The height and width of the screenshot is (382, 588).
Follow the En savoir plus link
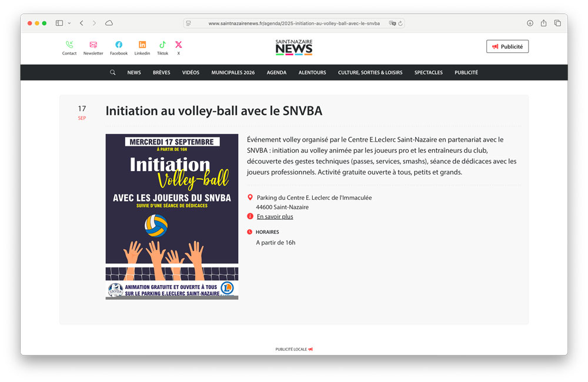tap(275, 216)
